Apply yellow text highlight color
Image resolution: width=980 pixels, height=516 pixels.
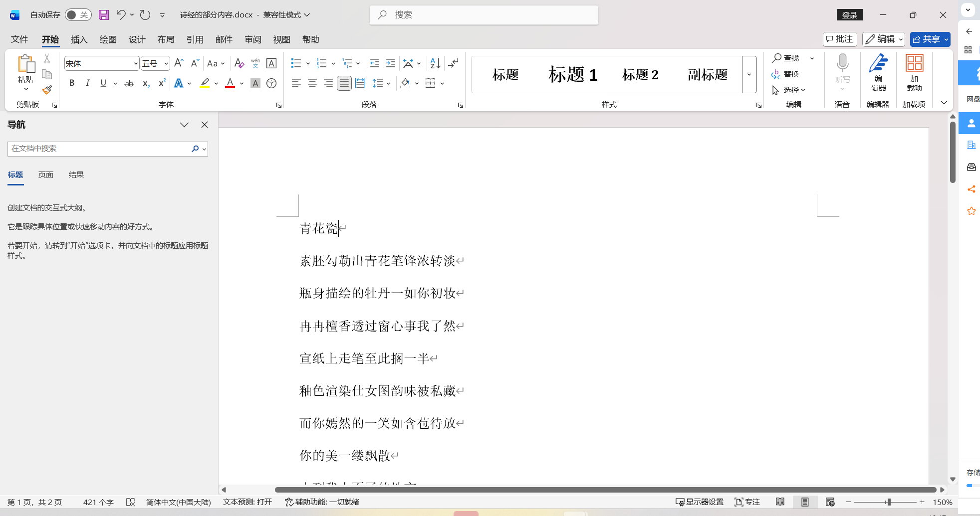[x=205, y=83]
